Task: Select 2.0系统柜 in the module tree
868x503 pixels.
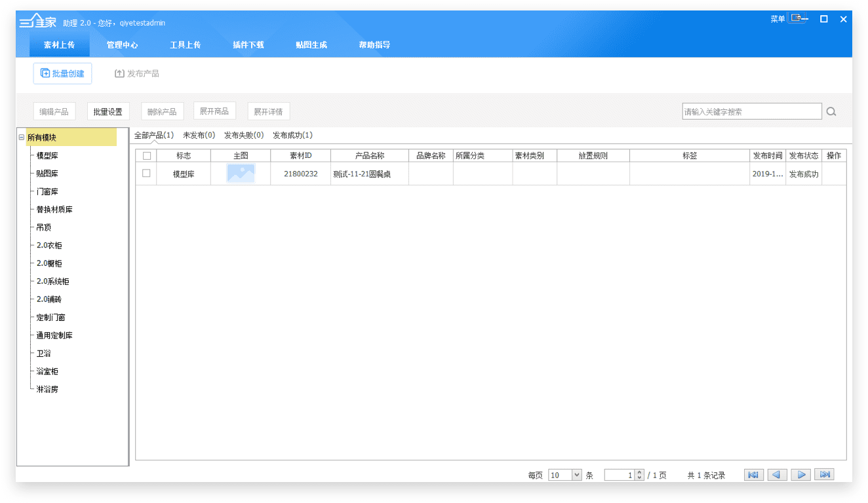Action: [x=53, y=282]
